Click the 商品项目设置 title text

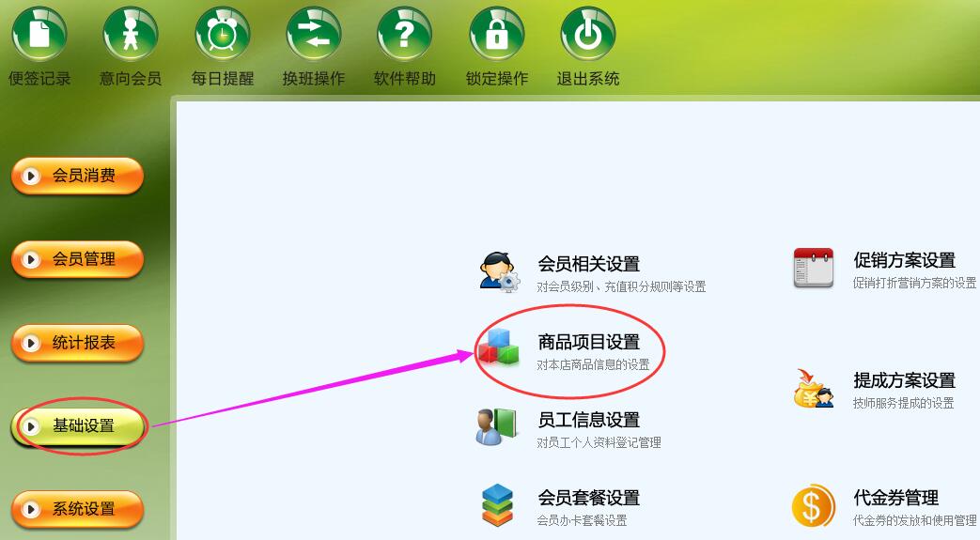point(589,342)
